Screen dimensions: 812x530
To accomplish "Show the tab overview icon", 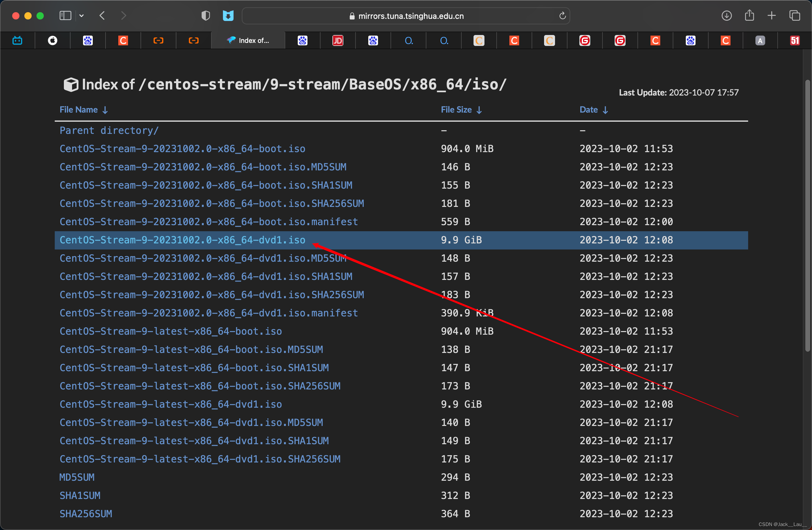I will [795, 16].
